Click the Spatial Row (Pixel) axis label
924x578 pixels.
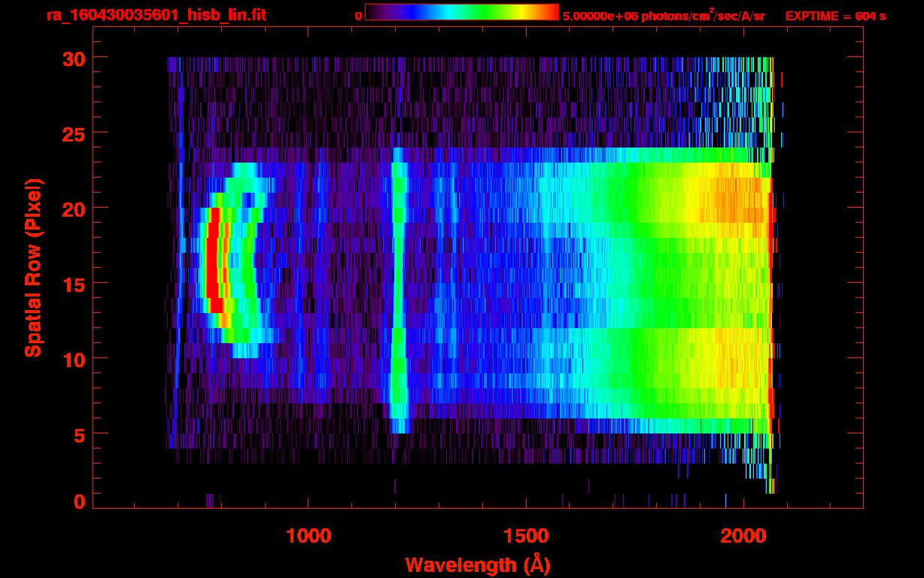pos(33,267)
